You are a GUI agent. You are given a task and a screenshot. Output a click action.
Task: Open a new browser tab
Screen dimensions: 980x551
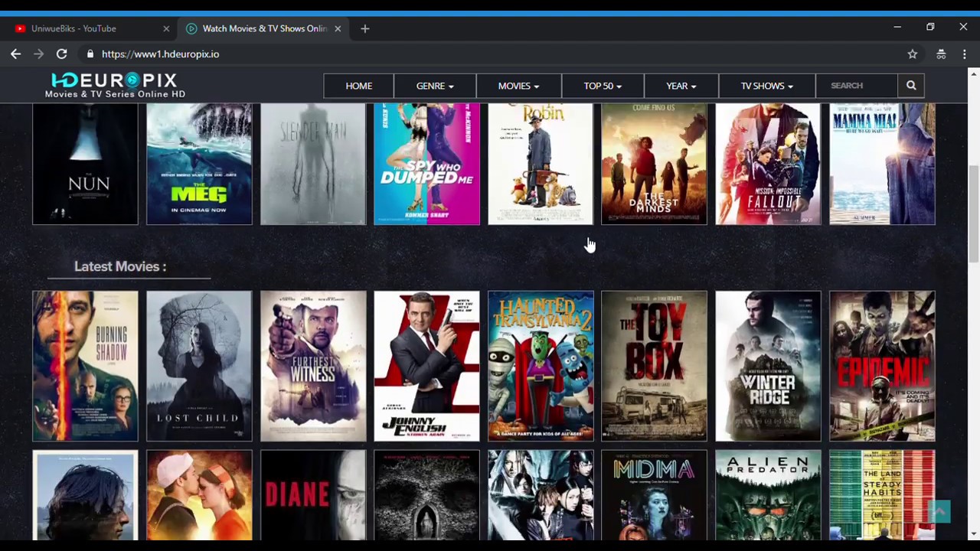[364, 28]
